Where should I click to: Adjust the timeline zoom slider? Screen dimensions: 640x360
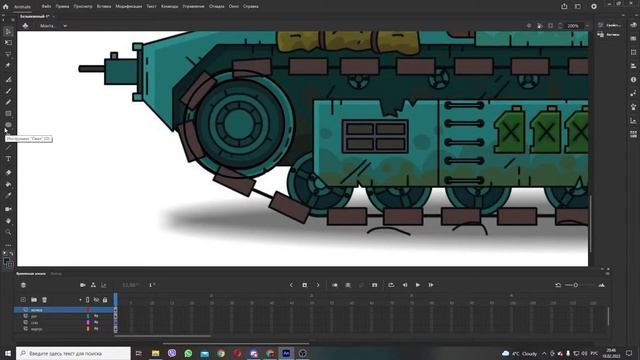[576, 285]
